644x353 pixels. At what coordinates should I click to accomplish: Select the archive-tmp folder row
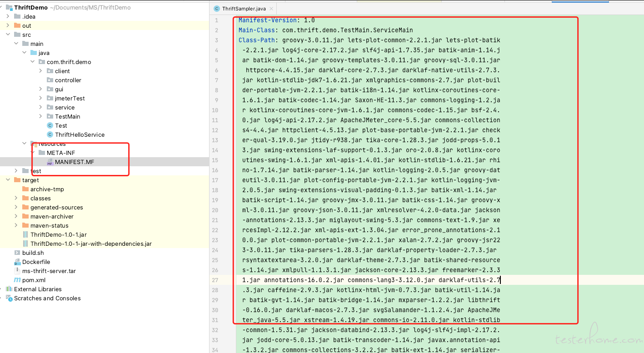click(x=105, y=189)
